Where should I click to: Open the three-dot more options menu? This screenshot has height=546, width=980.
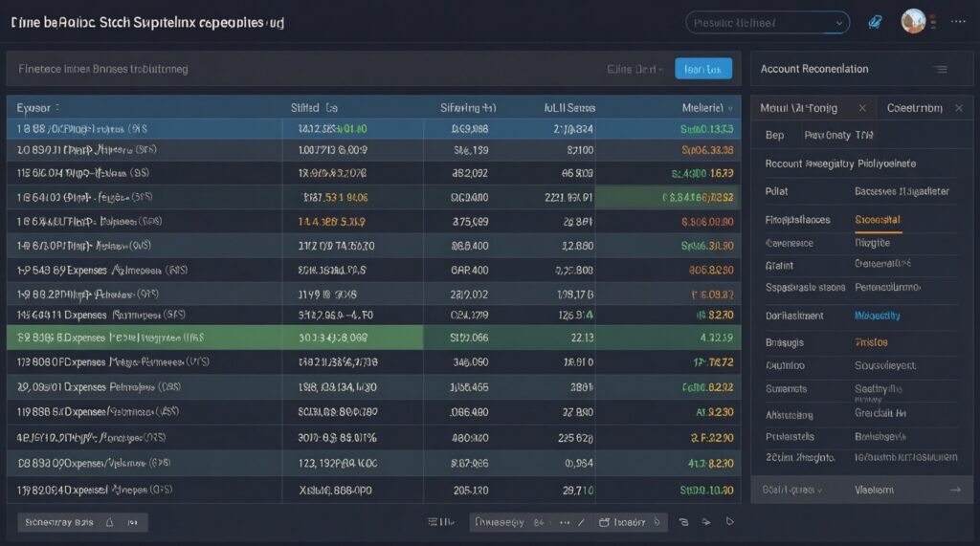[957, 21]
